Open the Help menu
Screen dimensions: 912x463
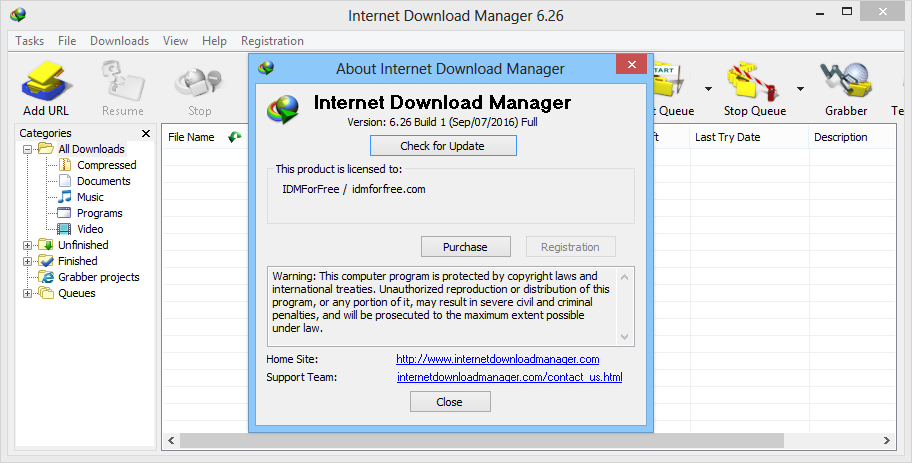coord(214,41)
